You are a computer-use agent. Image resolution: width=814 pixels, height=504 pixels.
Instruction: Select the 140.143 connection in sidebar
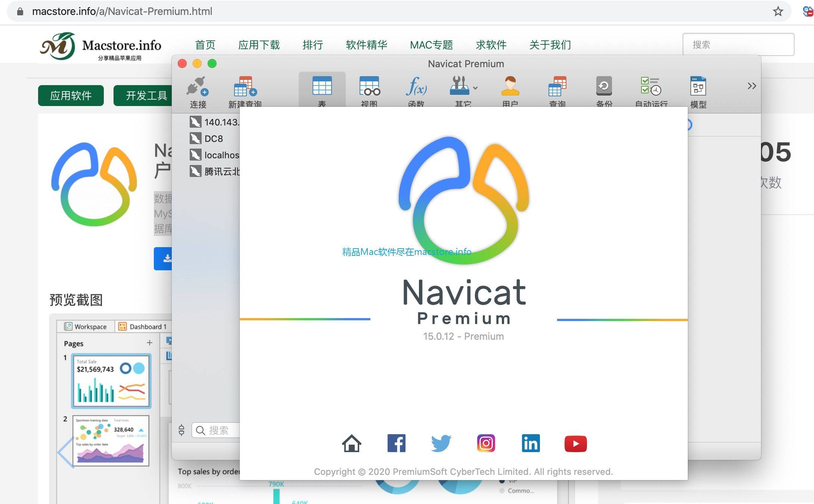click(x=215, y=122)
